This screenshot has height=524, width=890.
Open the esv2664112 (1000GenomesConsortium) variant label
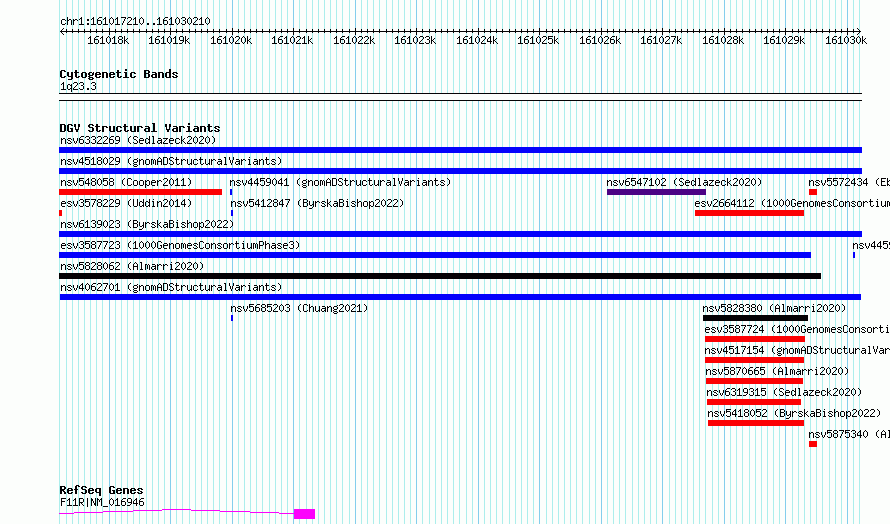pos(792,203)
